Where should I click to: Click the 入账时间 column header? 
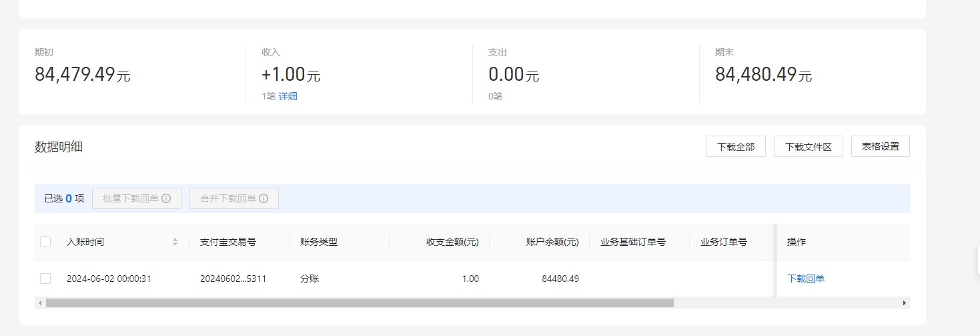click(85, 242)
